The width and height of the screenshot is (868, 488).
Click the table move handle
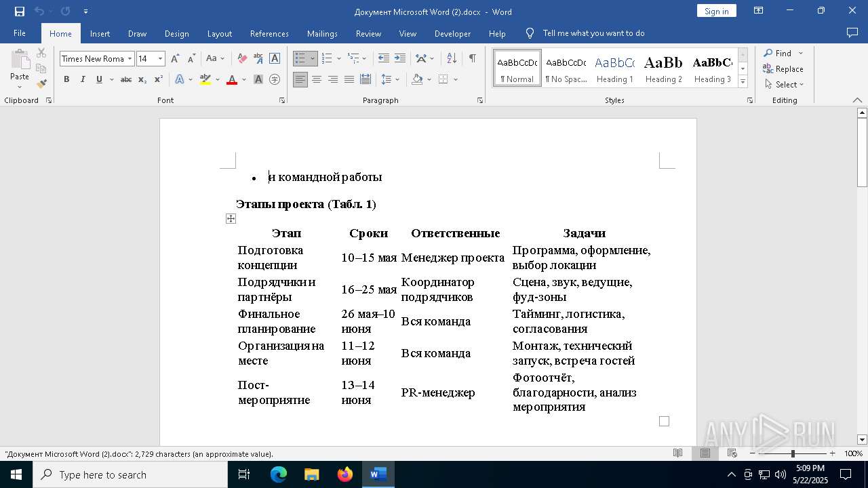(x=231, y=218)
